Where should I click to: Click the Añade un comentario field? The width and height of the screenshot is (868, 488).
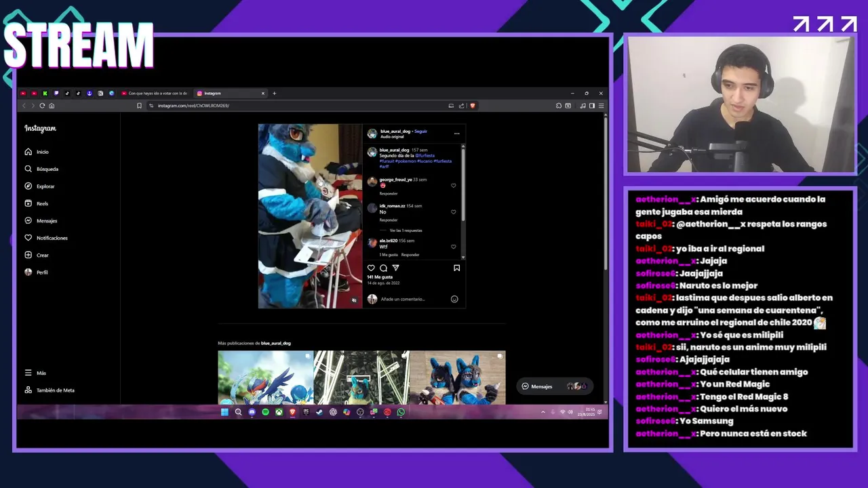click(414, 299)
